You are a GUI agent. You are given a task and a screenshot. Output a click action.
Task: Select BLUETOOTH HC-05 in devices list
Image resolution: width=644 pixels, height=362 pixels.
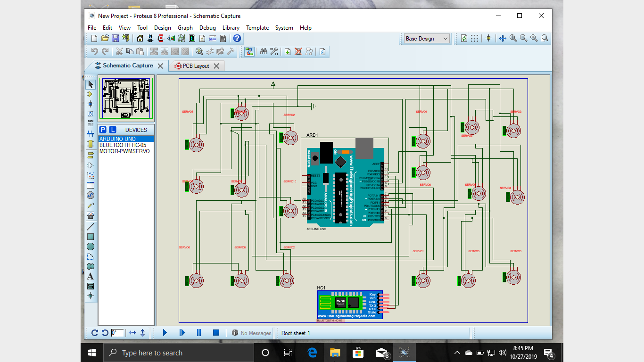click(126, 145)
